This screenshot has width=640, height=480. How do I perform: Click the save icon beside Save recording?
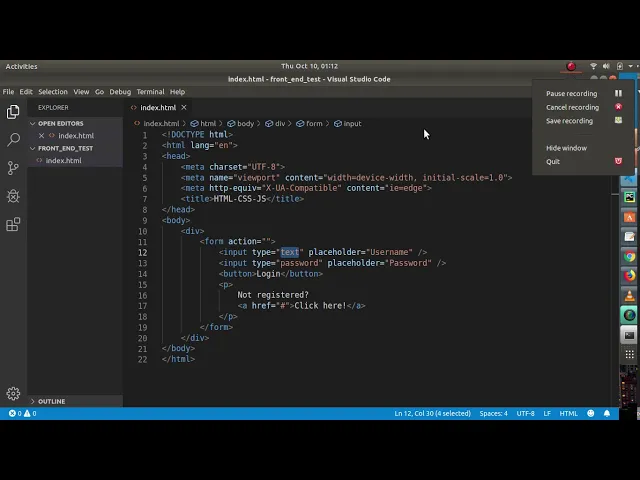pos(618,120)
